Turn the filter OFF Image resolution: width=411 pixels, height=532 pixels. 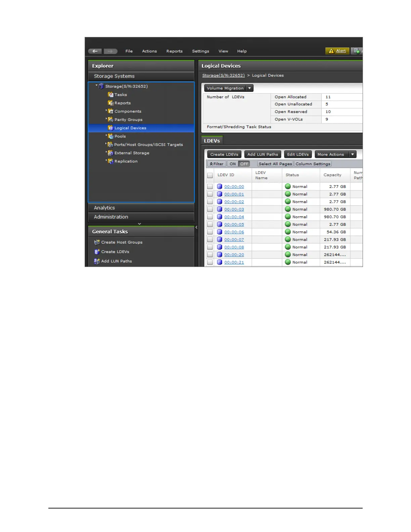[x=244, y=164]
